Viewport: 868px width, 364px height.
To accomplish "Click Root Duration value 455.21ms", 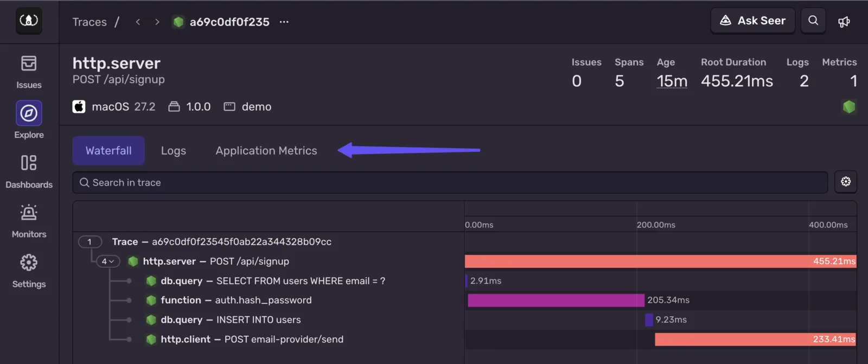I will pyautogui.click(x=737, y=81).
